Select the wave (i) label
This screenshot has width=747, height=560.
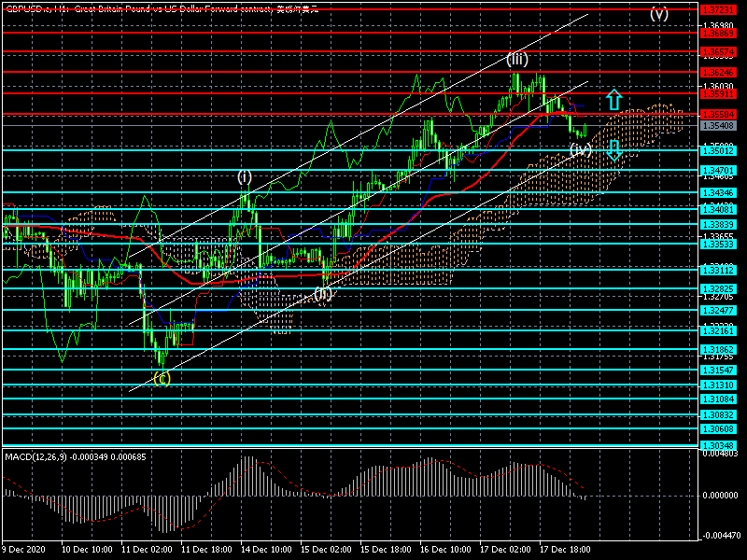(244, 175)
